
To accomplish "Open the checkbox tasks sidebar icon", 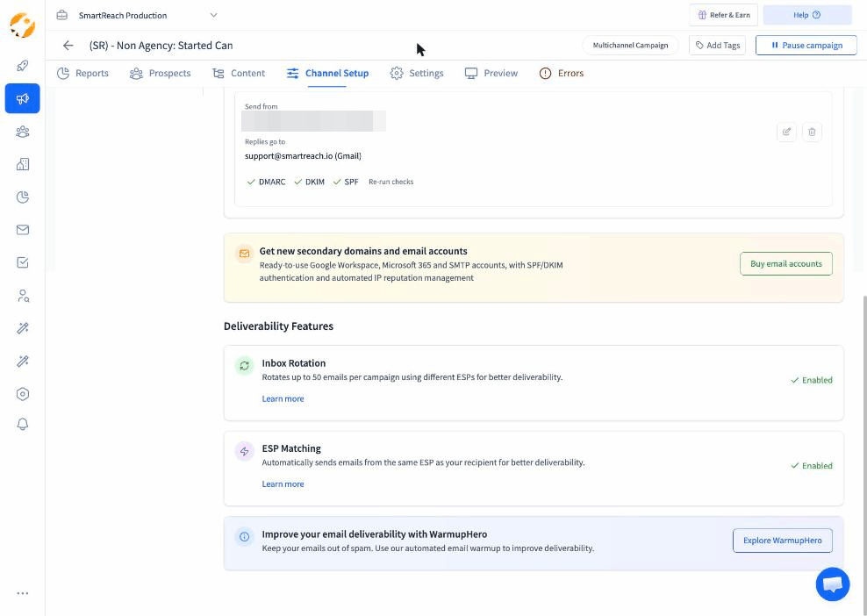I will pos(23,262).
